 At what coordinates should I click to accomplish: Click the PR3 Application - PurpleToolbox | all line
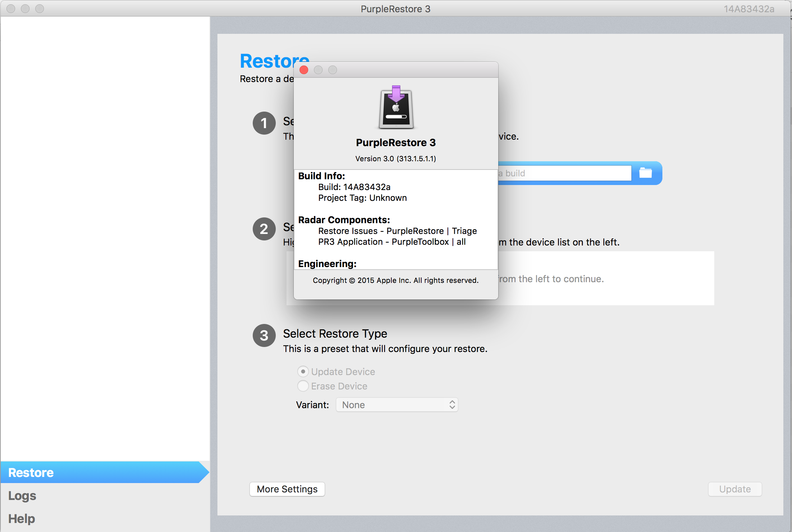point(392,242)
